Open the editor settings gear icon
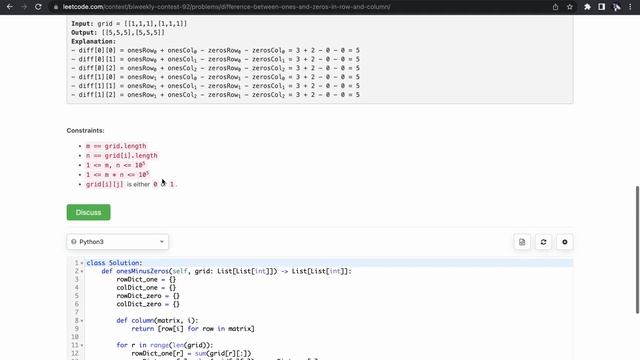The width and height of the screenshot is (640, 360). 564,242
